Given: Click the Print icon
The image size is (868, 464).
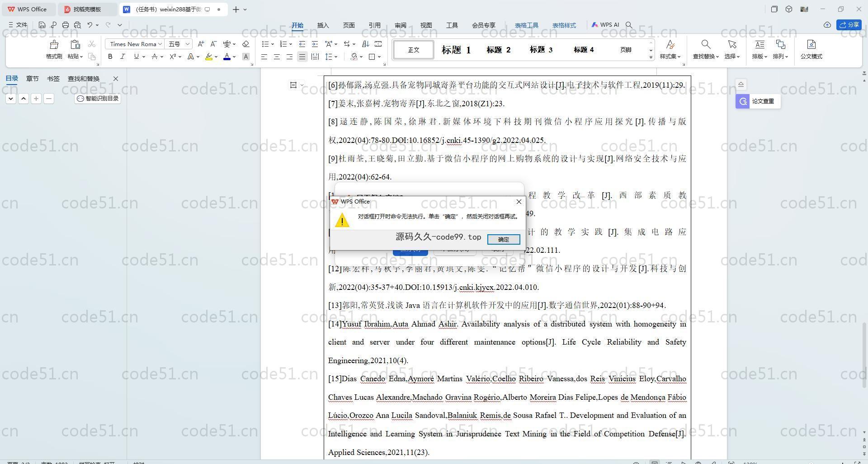Looking at the screenshot, I should coord(66,25).
